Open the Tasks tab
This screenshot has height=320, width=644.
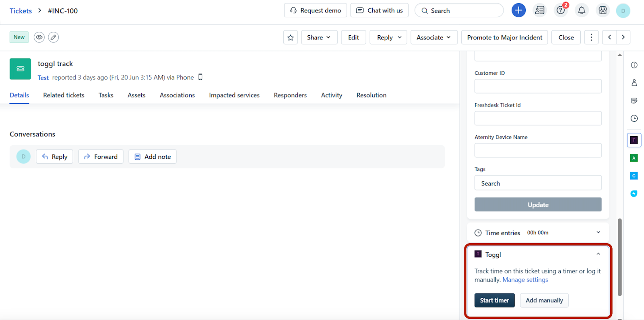coord(106,95)
